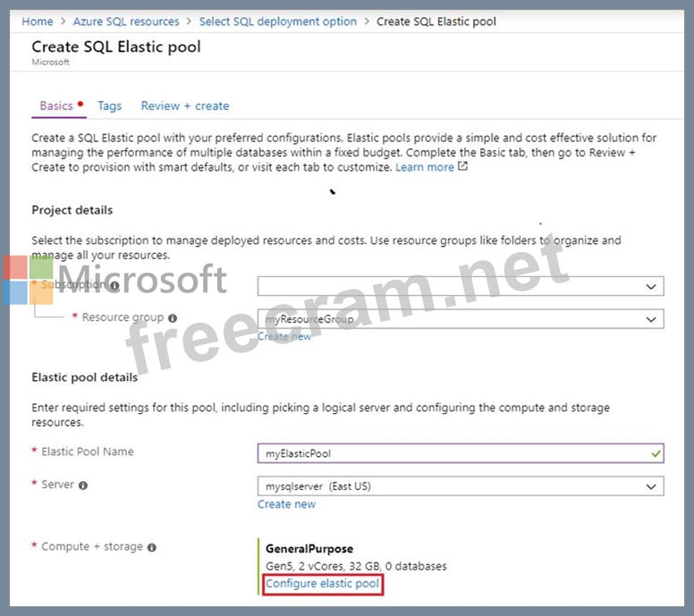Click the Subscription info icon
The image size is (694, 616).
click(x=114, y=285)
